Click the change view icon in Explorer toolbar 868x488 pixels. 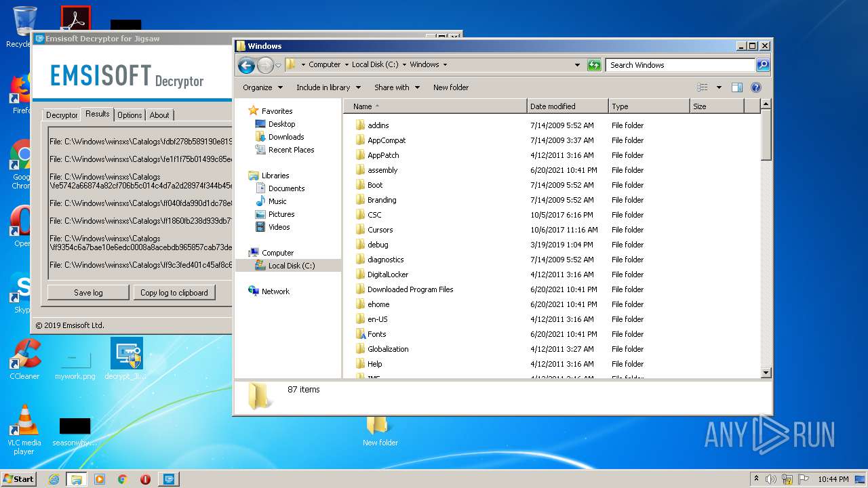click(x=703, y=87)
